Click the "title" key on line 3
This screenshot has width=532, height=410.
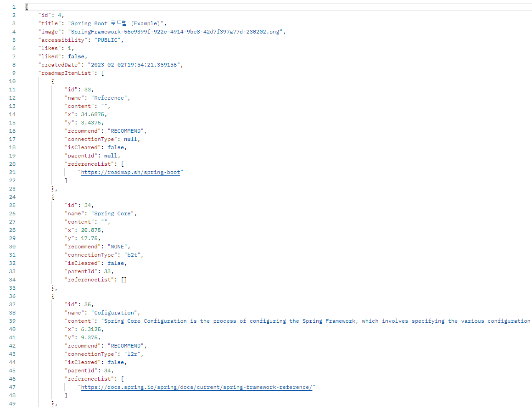(50, 23)
